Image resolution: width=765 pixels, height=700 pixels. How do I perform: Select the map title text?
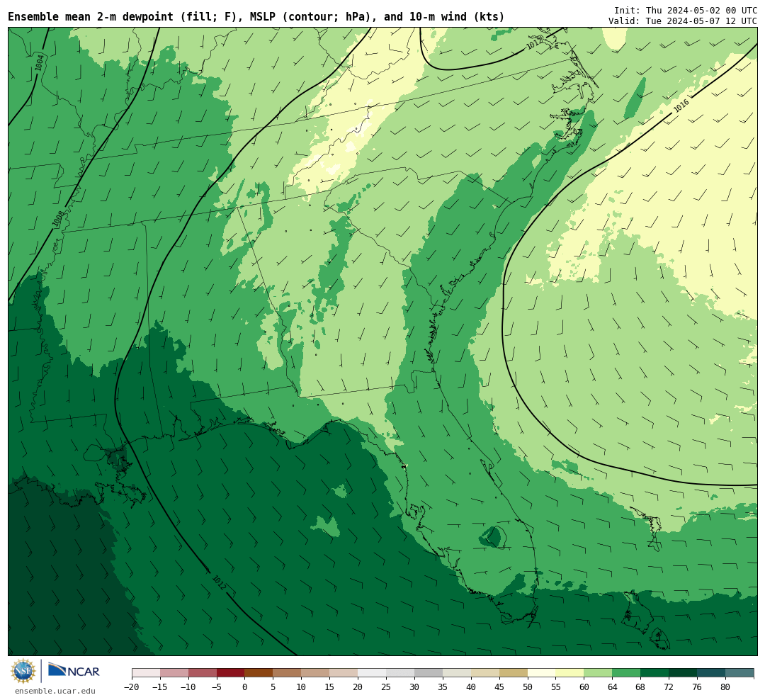coord(256,17)
